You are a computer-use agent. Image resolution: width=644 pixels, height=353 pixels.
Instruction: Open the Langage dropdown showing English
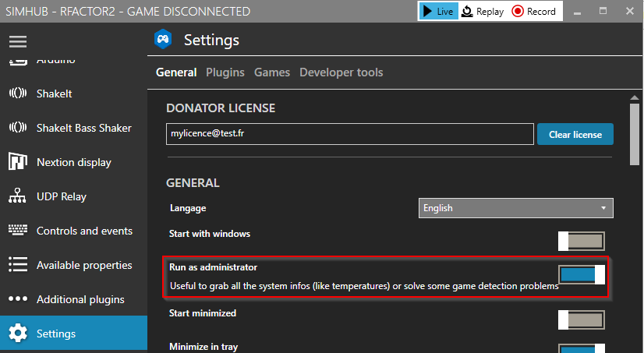click(x=516, y=208)
